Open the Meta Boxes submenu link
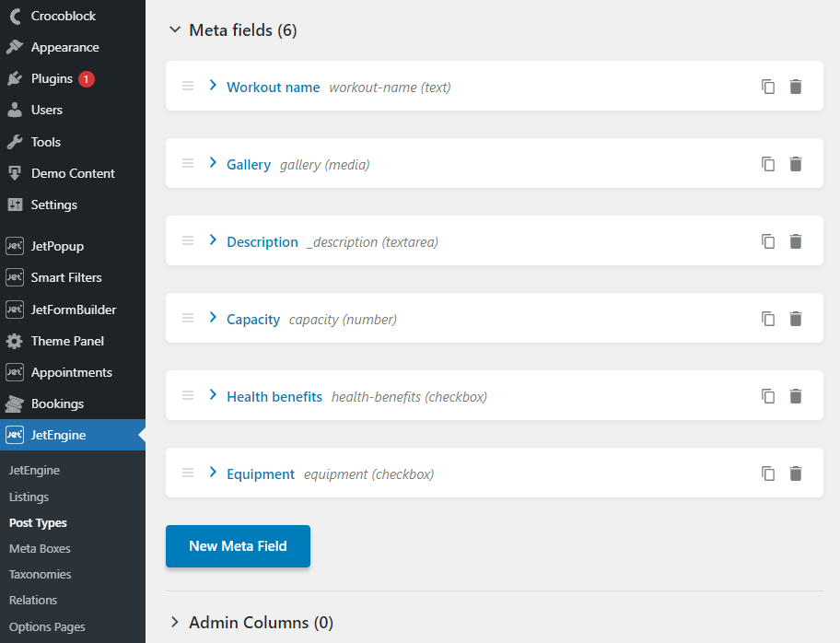 point(40,548)
